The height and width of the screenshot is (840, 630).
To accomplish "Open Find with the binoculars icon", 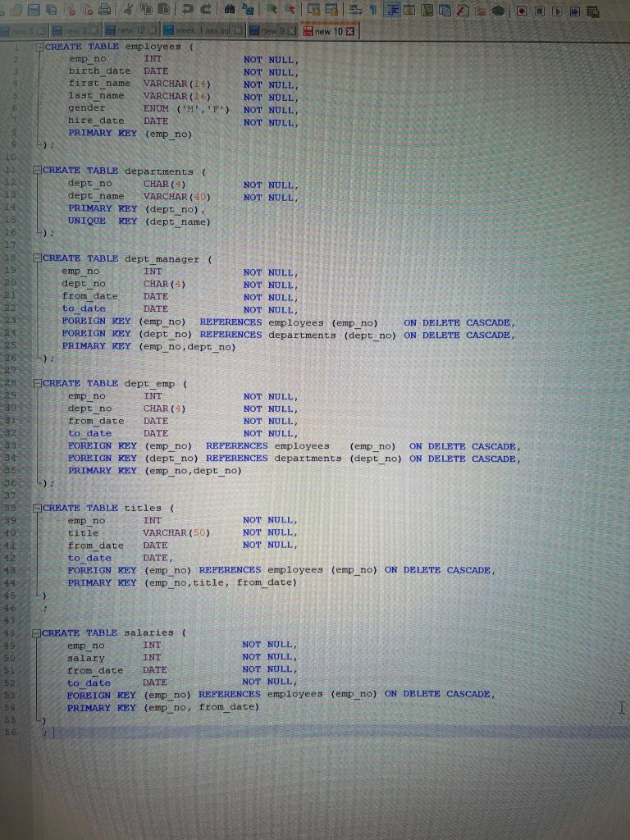I will coord(230,9).
